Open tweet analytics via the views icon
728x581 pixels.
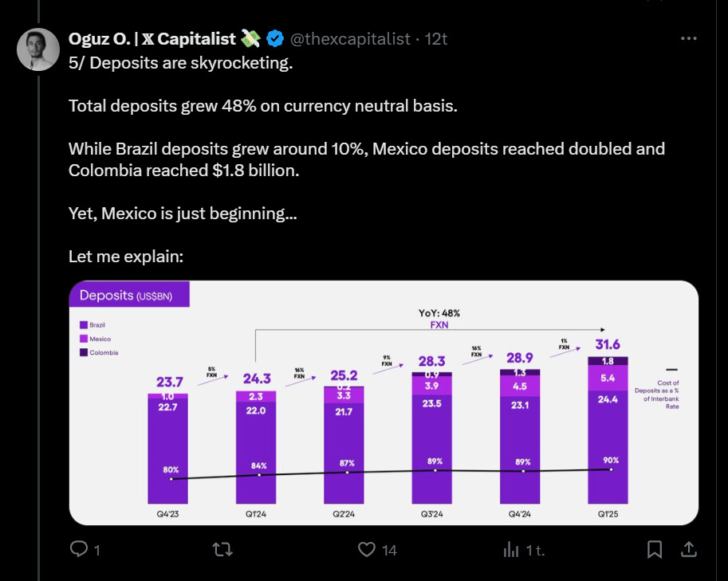tap(511, 549)
